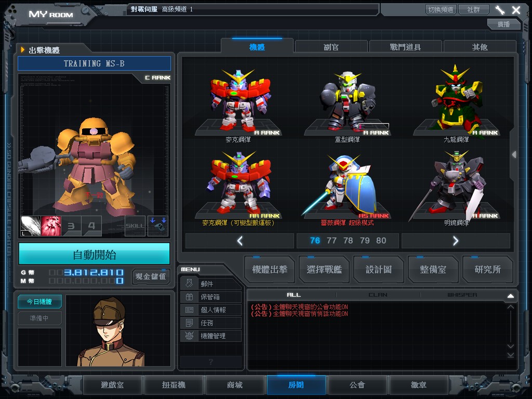This screenshot has width=532, height=399.
Task: Open the 房間 room tab
Action: (x=296, y=385)
